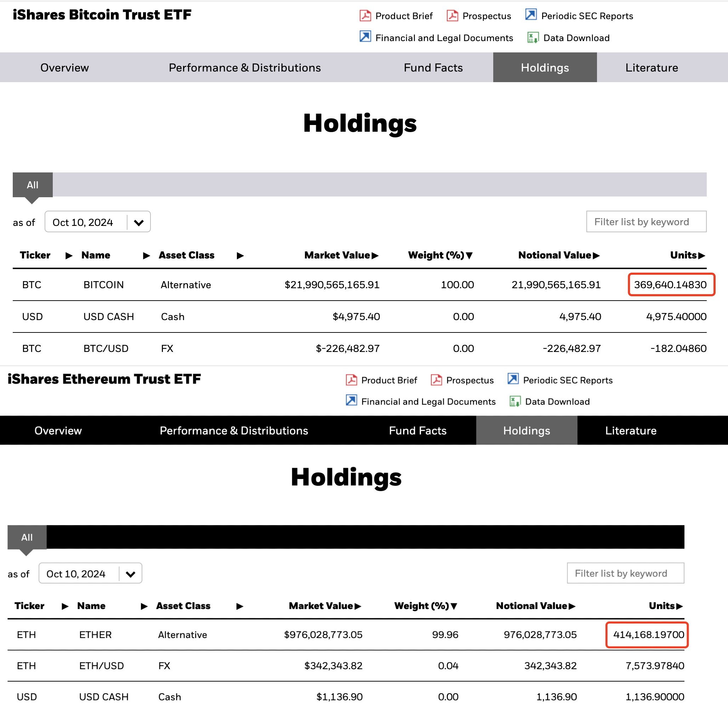This screenshot has width=728, height=723.
Task: Sort Bitcoin holdings by Ticker arrow
Action: (x=69, y=256)
